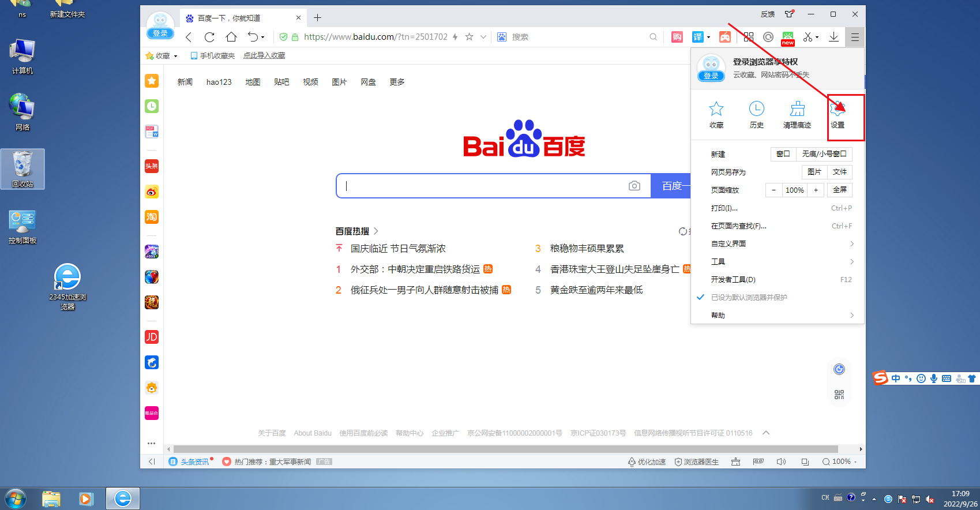
Task: Click the 窗口 new window button
Action: [783, 154]
